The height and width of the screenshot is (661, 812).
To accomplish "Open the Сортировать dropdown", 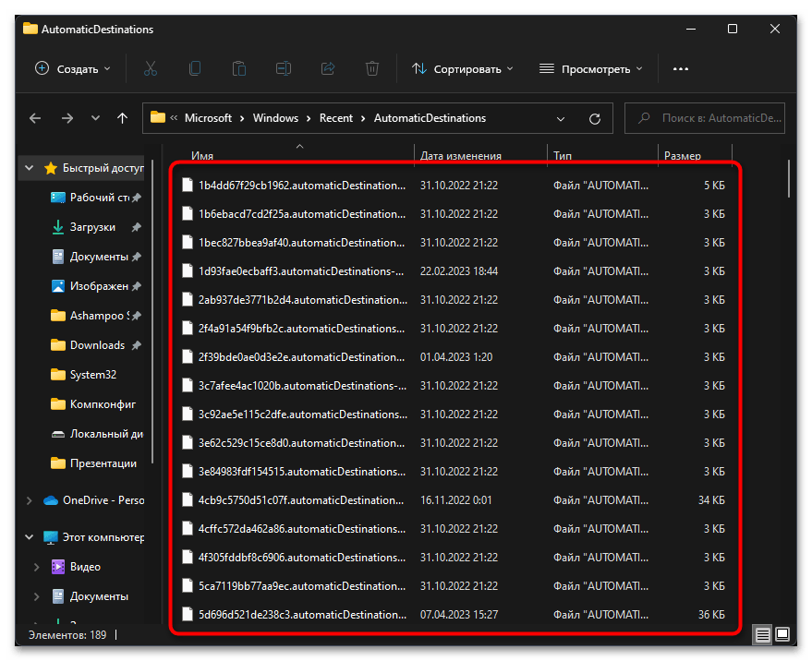I will [x=463, y=69].
